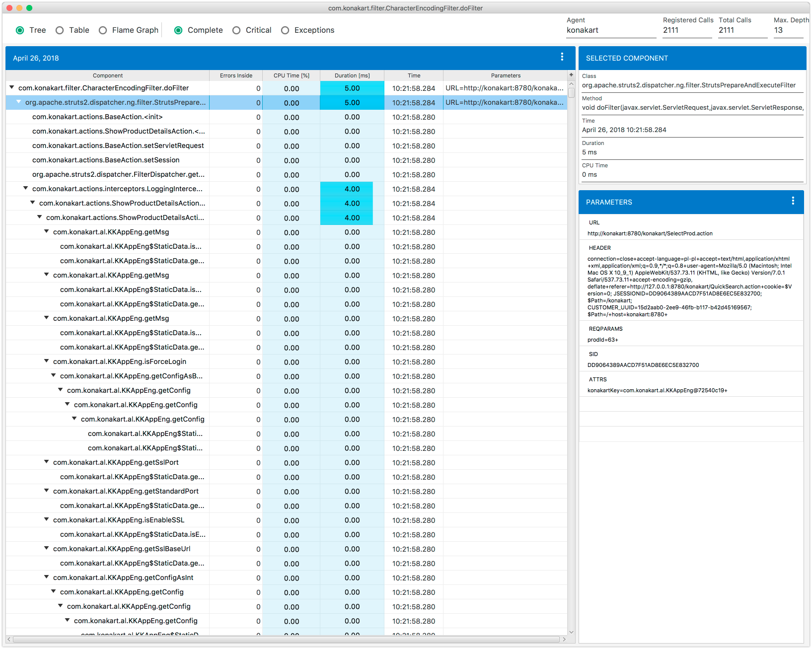812x649 pixels.
Task: Select the BaseAction.<init> row
Action: click(x=287, y=117)
